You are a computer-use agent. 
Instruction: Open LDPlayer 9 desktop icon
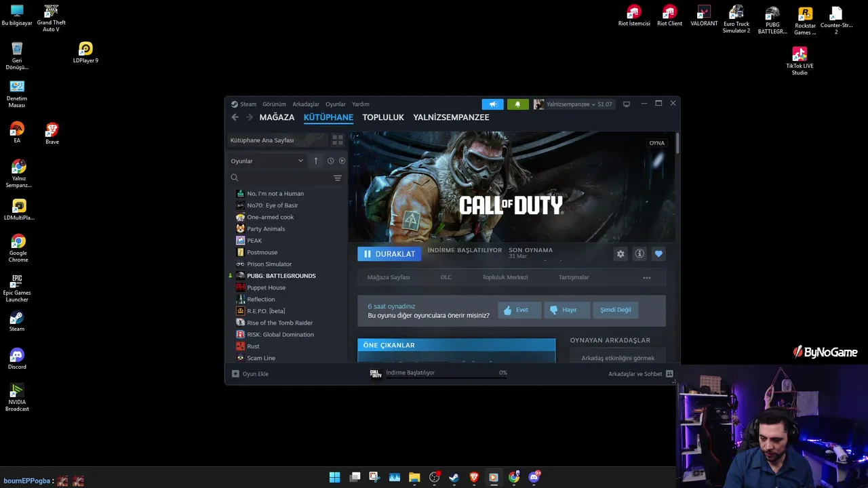(x=85, y=52)
